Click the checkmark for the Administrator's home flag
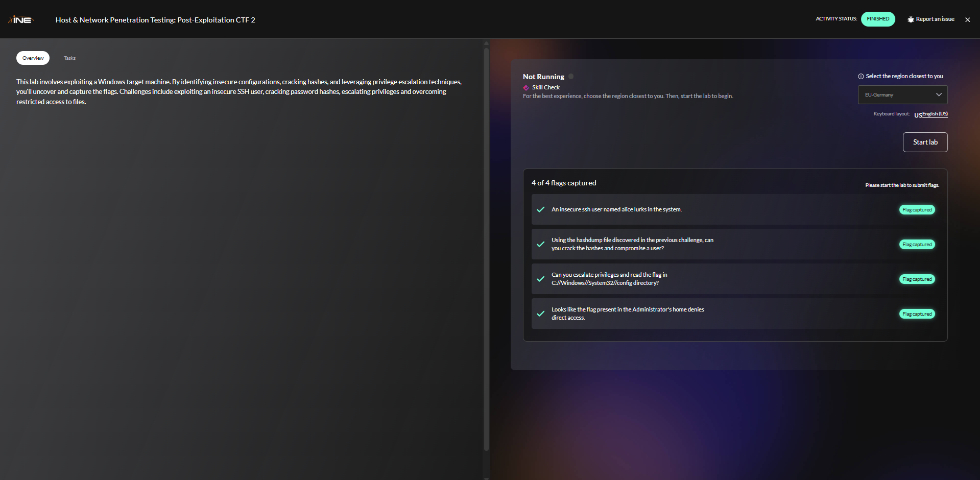The height and width of the screenshot is (480, 980). pyautogui.click(x=540, y=314)
